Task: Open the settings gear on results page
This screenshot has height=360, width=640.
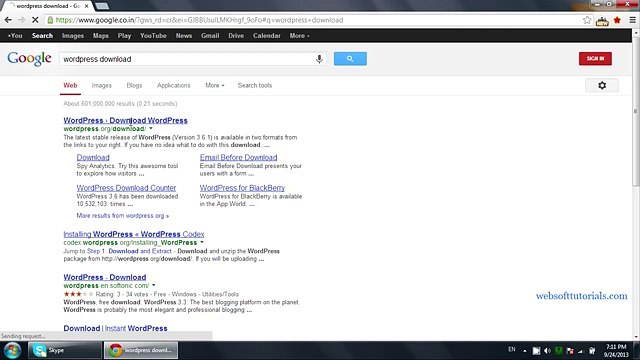Action: (x=602, y=85)
